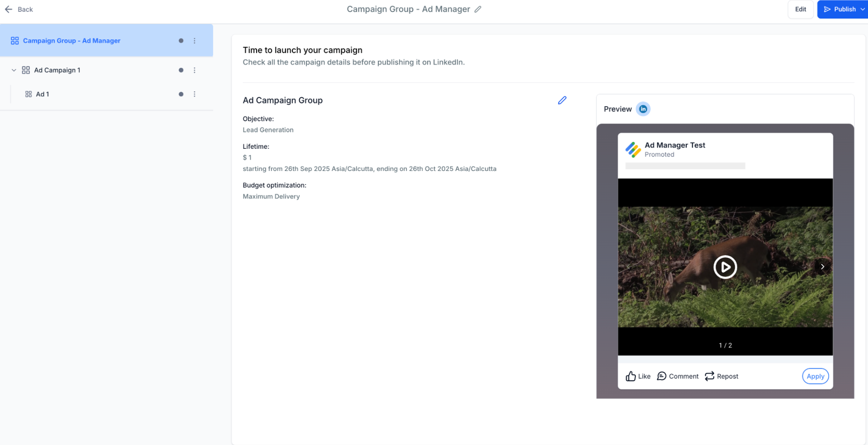Click the Apply button in ad preview
The height and width of the screenshot is (445, 868).
[816, 376]
